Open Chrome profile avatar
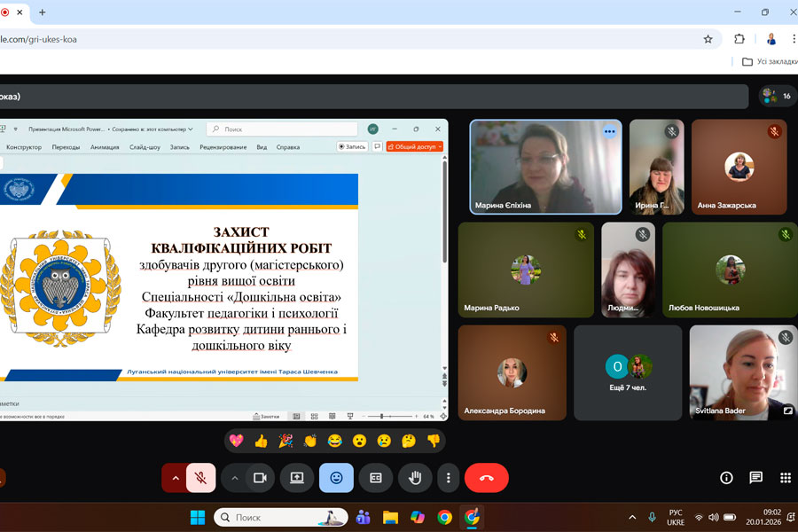 click(x=771, y=39)
